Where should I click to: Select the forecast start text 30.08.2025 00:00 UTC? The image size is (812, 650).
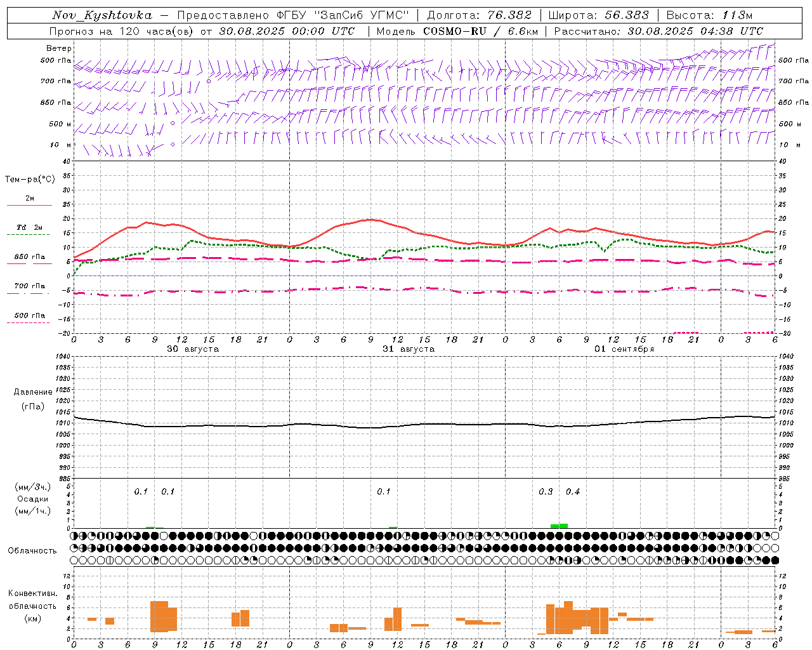click(x=287, y=31)
